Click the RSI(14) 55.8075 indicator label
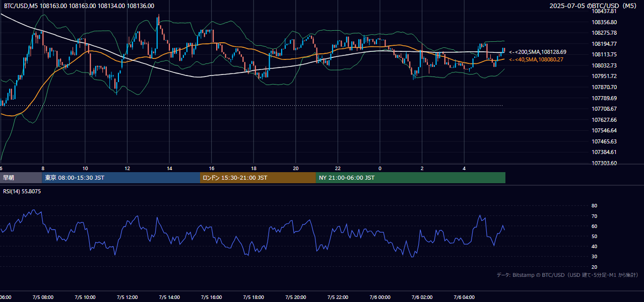Image resolution: width=644 pixels, height=302 pixels. (23, 191)
